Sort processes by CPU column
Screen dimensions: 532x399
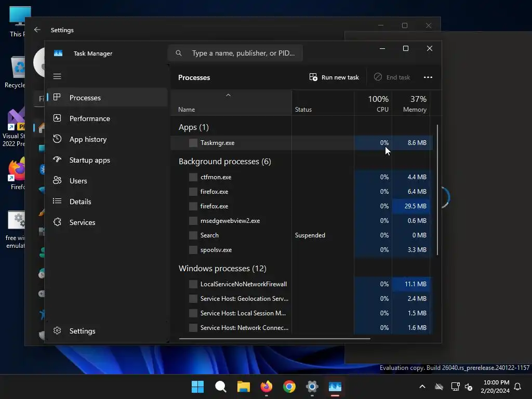[x=373, y=103]
